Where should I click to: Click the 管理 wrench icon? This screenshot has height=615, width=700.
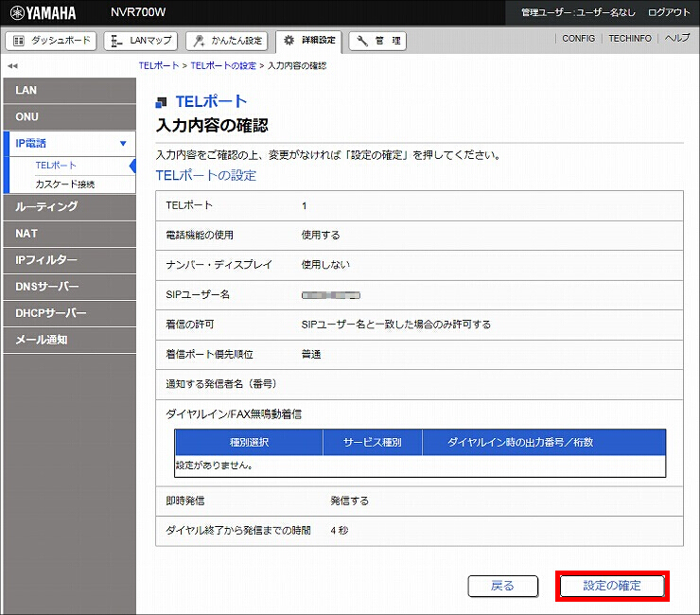pos(362,41)
